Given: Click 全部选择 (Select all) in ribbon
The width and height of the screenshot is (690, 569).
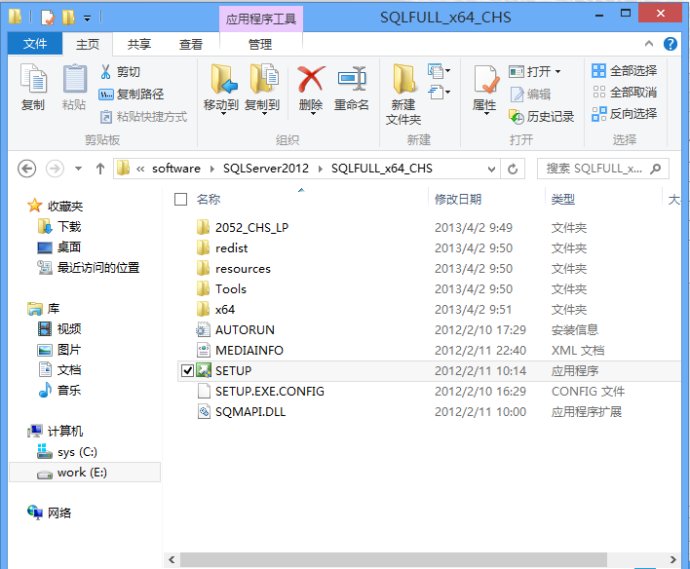Looking at the screenshot, I should [x=624, y=71].
